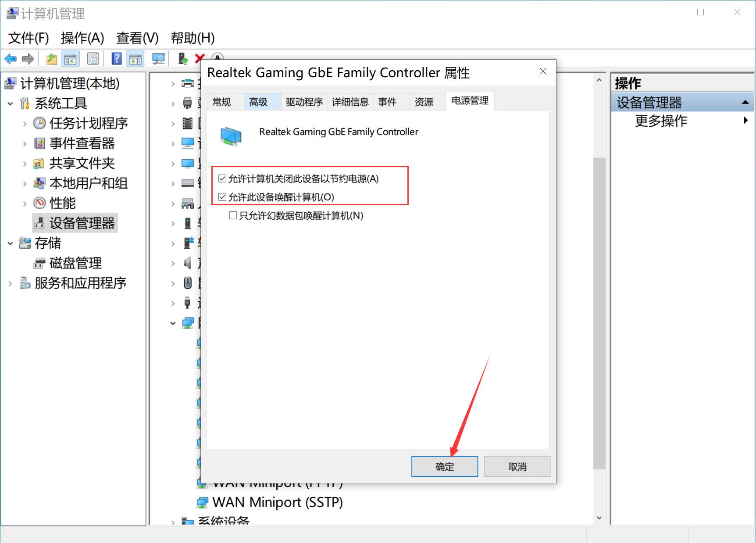Click the update driver toolbar icon
This screenshot has width=756, height=543.
[x=183, y=58]
